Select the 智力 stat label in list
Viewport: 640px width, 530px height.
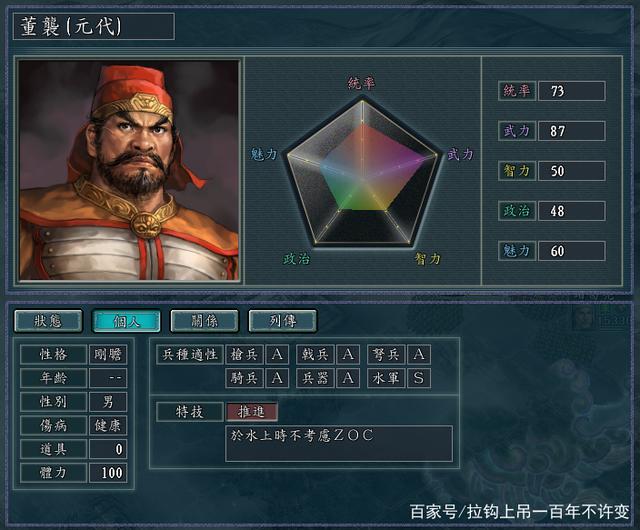tap(517, 171)
